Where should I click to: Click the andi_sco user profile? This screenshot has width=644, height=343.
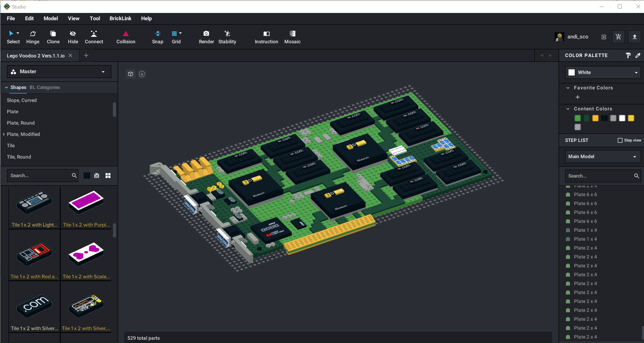572,37
